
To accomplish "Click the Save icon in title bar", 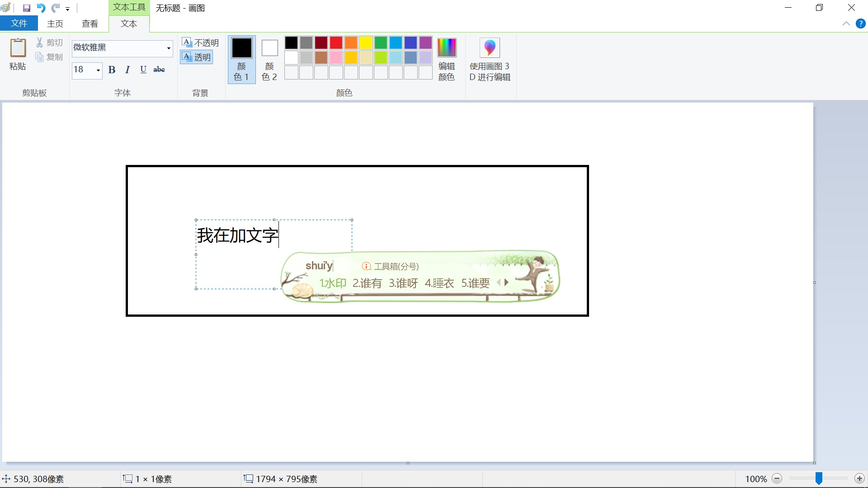I will 27,8.
